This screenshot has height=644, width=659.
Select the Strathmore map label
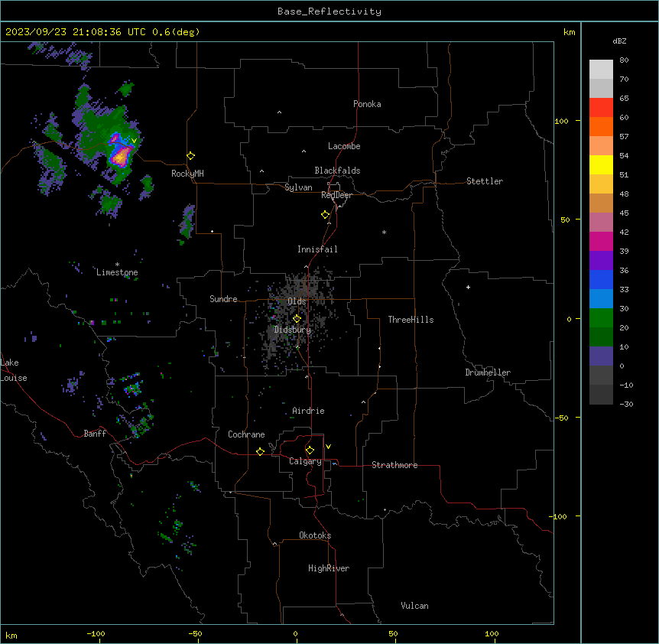(394, 465)
